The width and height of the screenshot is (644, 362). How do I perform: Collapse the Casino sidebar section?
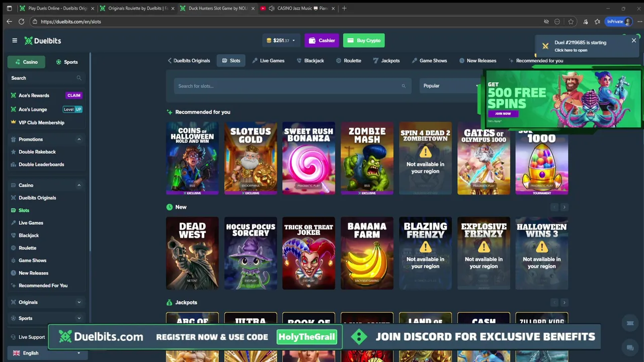pyautogui.click(x=79, y=186)
